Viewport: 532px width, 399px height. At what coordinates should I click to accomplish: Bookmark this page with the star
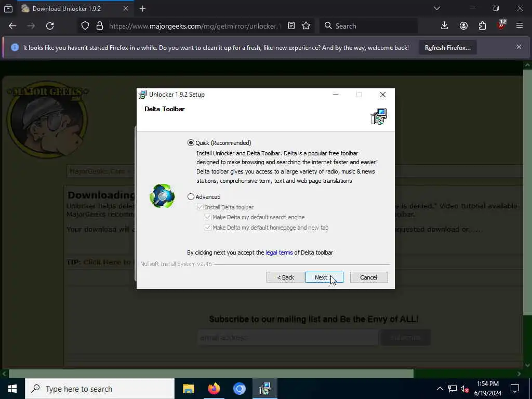tap(306, 26)
